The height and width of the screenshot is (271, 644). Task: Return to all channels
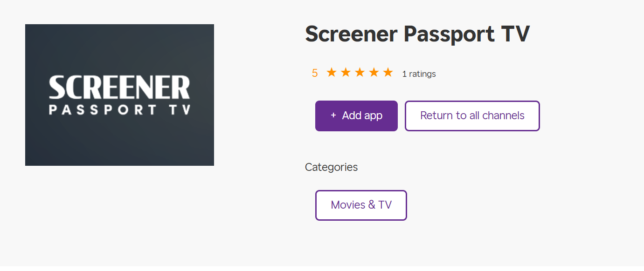(472, 115)
